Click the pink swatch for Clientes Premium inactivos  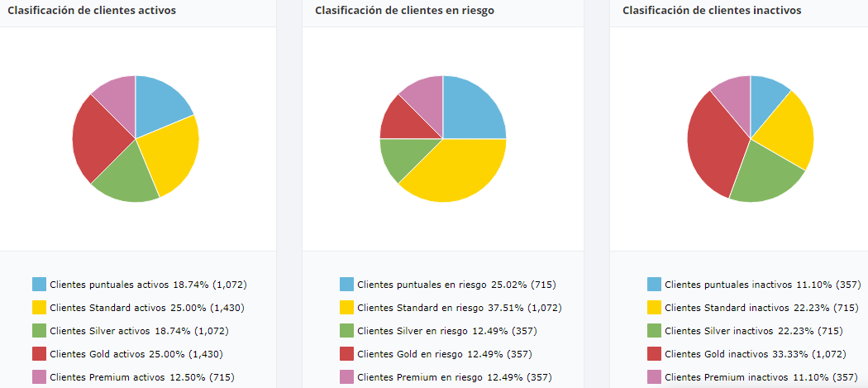pos(654,377)
